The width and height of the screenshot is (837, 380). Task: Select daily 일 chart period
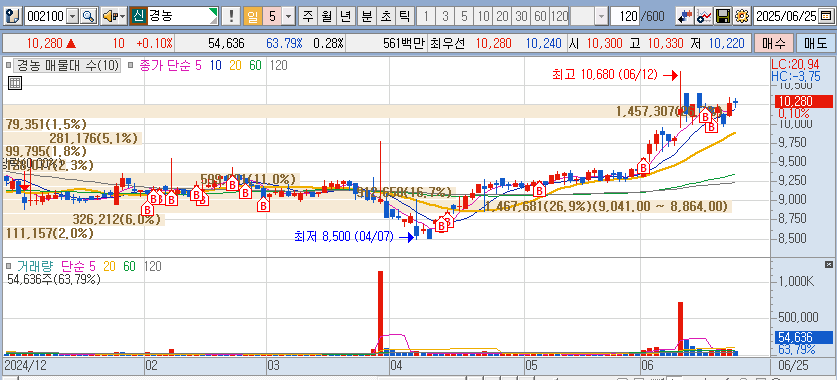point(252,17)
